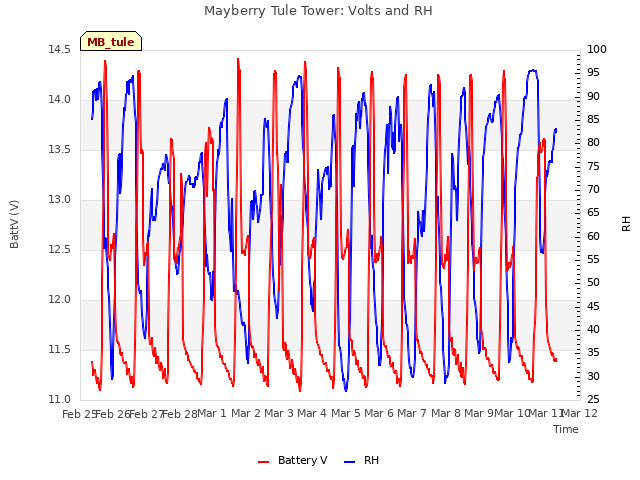
Task: Click the 'BattV (V)' left axis title
Action: point(14,224)
